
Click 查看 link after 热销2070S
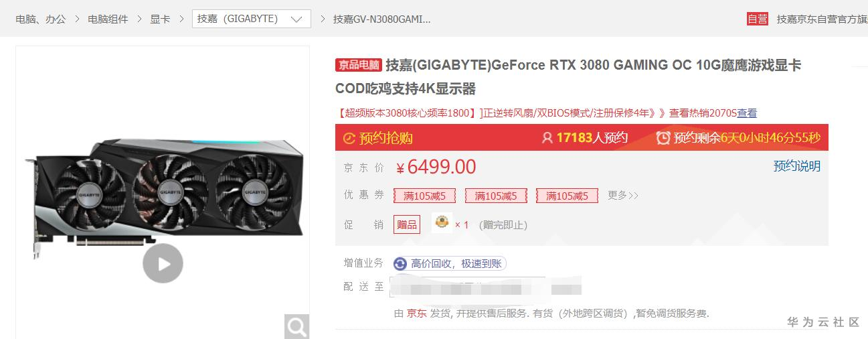[x=747, y=113]
